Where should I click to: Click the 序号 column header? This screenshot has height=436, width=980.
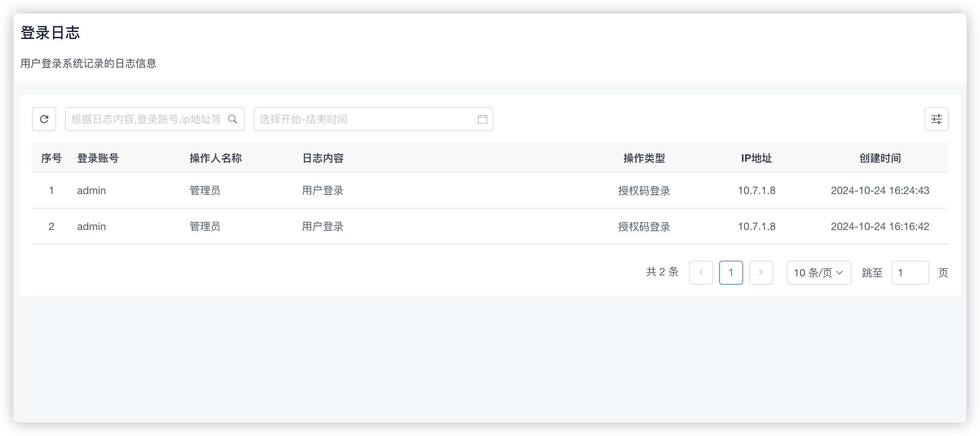click(51, 158)
